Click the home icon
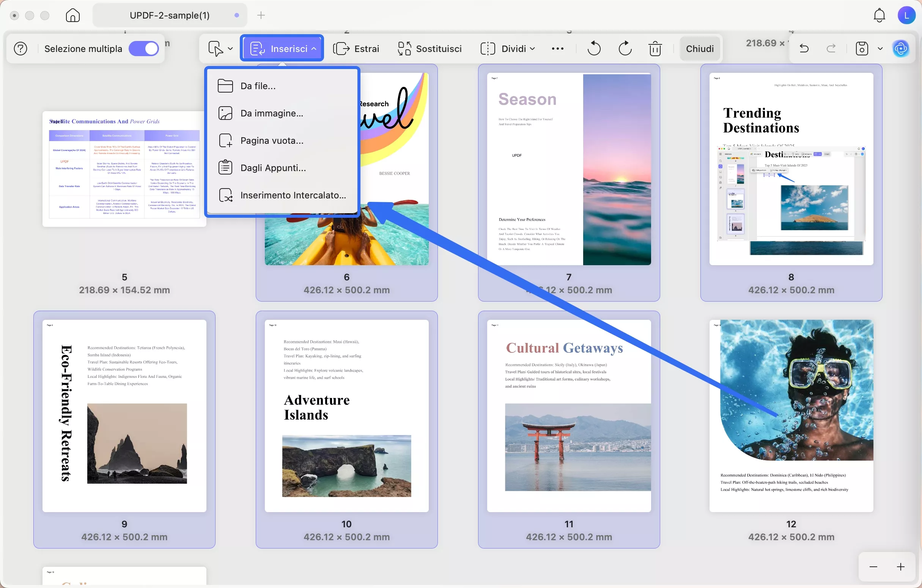The width and height of the screenshot is (922, 588). coord(73,15)
